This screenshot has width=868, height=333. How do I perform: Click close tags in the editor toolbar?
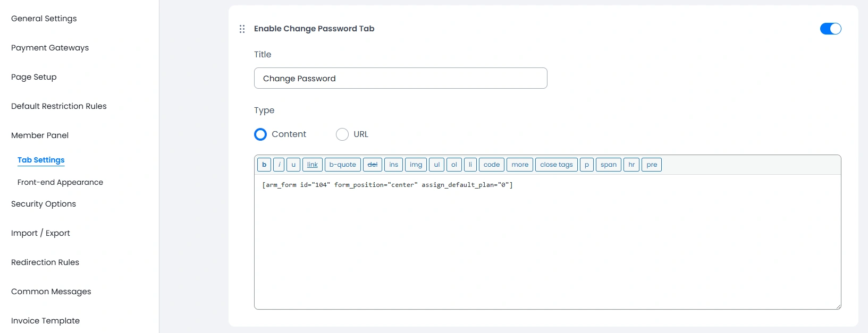(556, 165)
